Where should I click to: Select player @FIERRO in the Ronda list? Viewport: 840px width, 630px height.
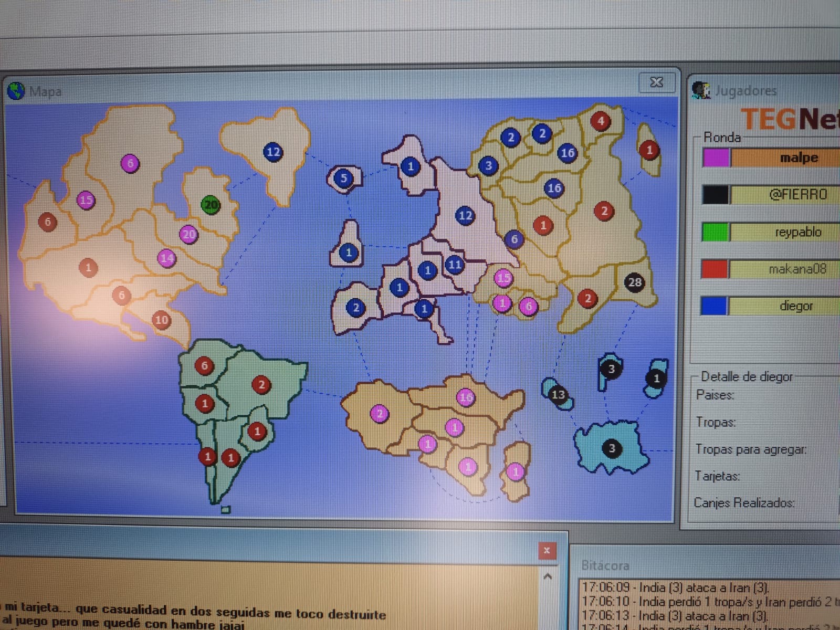tap(798, 195)
